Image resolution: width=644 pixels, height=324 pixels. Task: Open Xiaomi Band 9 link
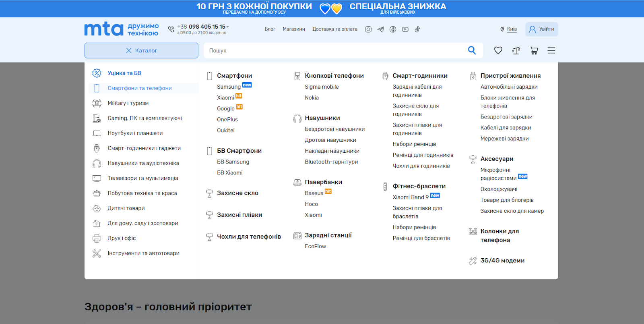click(x=411, y=197)
